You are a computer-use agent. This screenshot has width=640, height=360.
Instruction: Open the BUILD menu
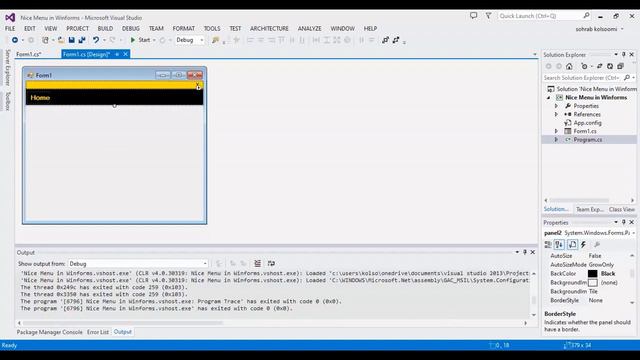105,29
